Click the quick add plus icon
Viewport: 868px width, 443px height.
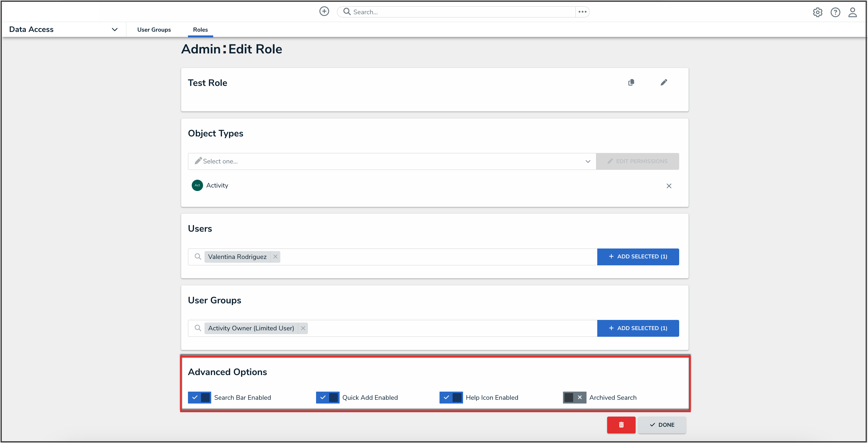(324, 11)
